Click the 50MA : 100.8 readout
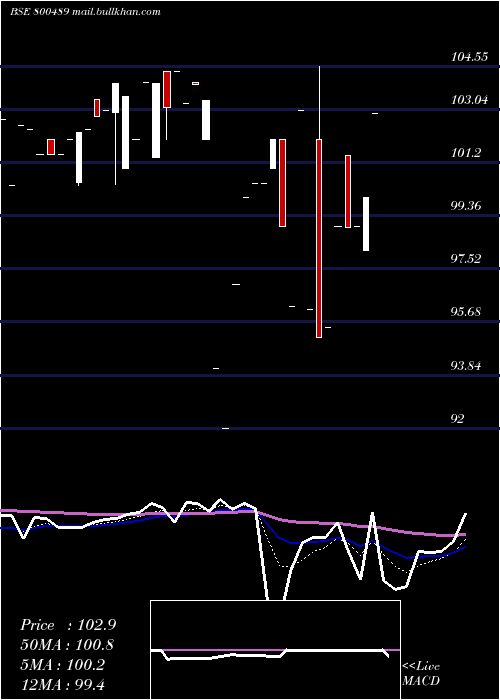This screenshot has height=700, width=500. pyautogui.click(x=67, y=645)
